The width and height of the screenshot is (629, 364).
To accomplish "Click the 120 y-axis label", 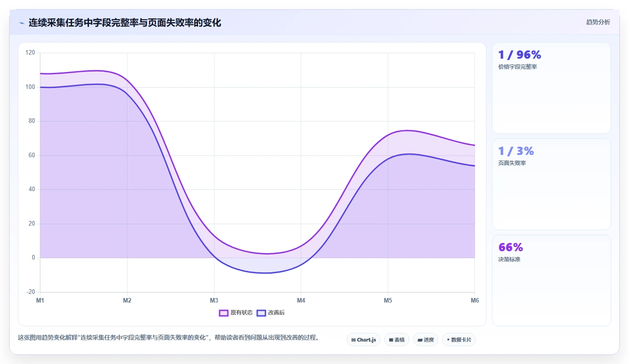I will 30,53.
